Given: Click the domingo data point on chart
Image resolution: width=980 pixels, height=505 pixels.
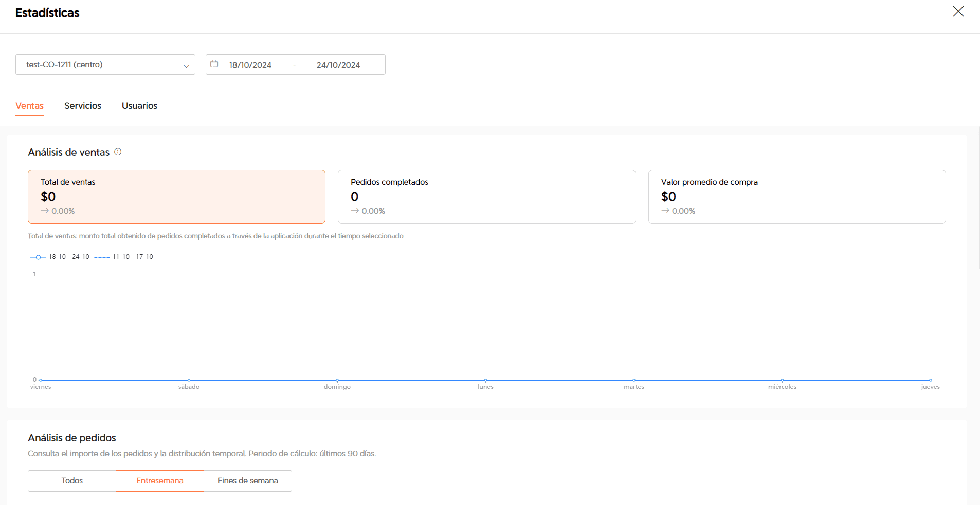Looking at the screenshot, I should click(x=337, y=380).
